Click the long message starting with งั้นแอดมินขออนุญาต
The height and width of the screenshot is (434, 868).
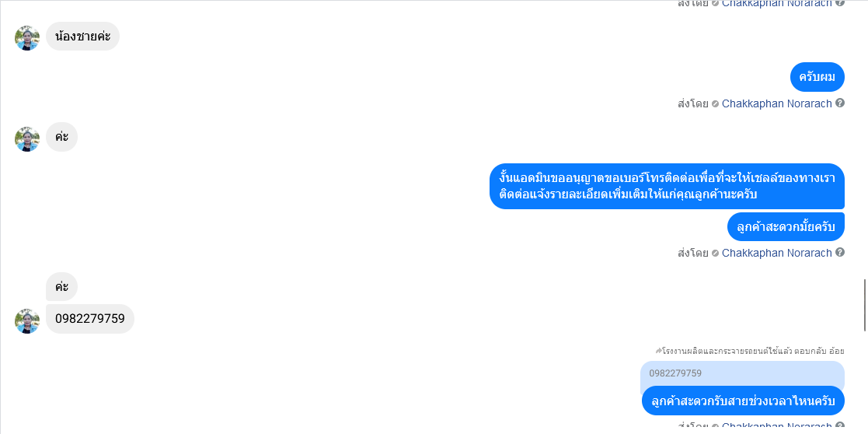[x=667, y=186]
